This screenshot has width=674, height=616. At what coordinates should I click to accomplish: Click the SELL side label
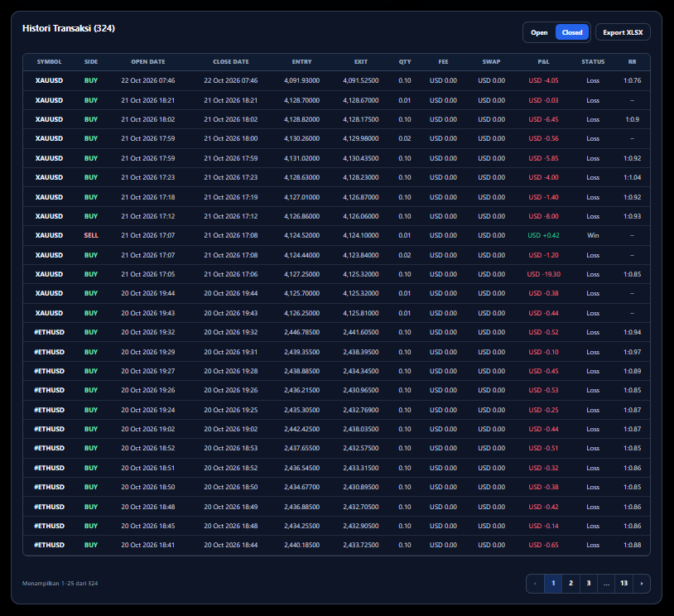coord(91,236)
